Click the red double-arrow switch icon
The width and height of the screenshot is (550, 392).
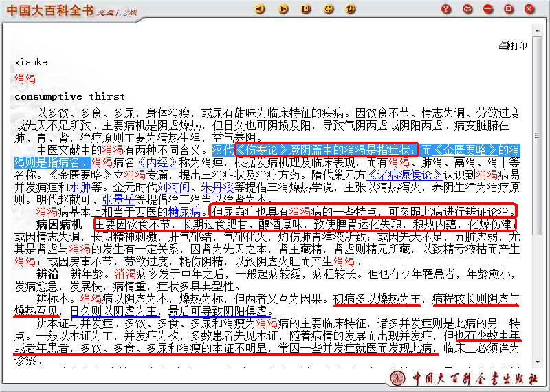[x=467, y=9]
